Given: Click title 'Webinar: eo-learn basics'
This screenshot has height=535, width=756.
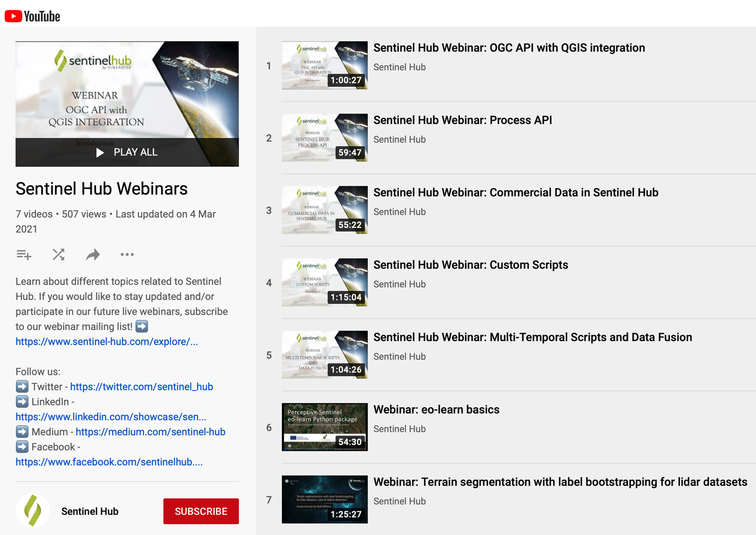Looking at the screenshot, I should 437,409.
